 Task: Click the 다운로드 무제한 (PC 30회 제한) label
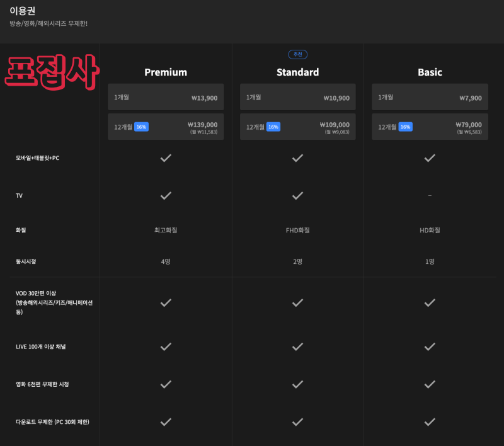53,422
